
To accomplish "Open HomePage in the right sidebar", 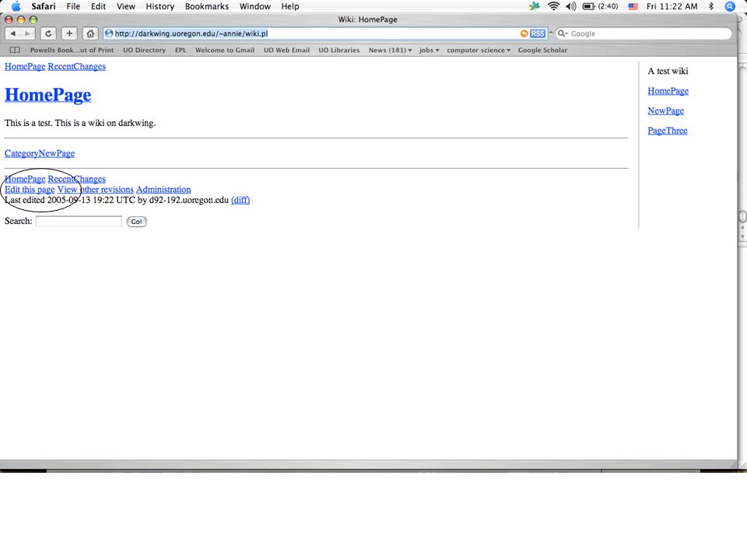I will point(668,91).
